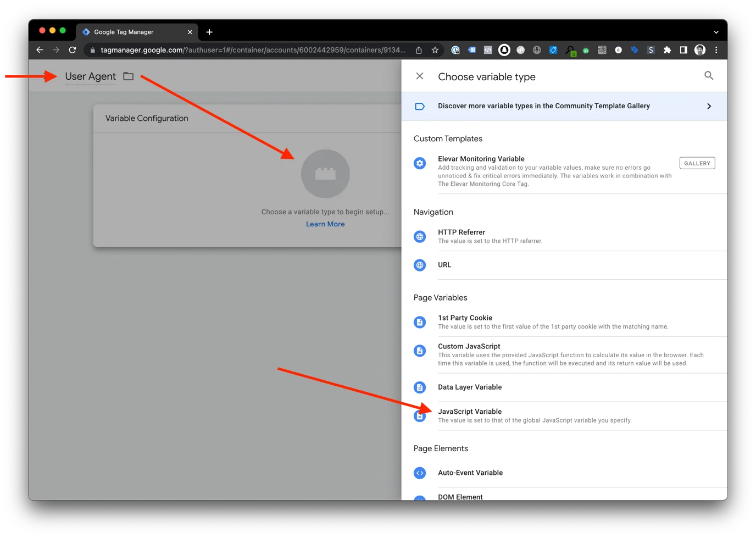Click the variable type placeholder block icon

click(x=325, y=174)
